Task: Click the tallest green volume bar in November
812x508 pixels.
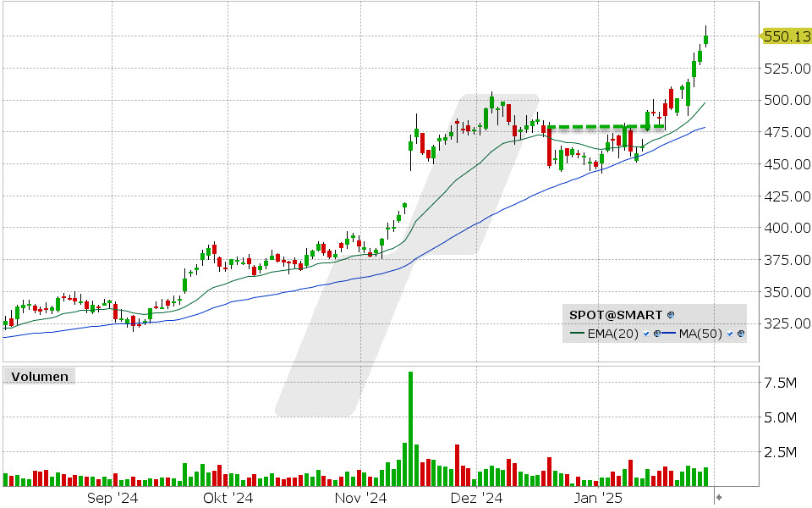Action: tap(411, 428)
